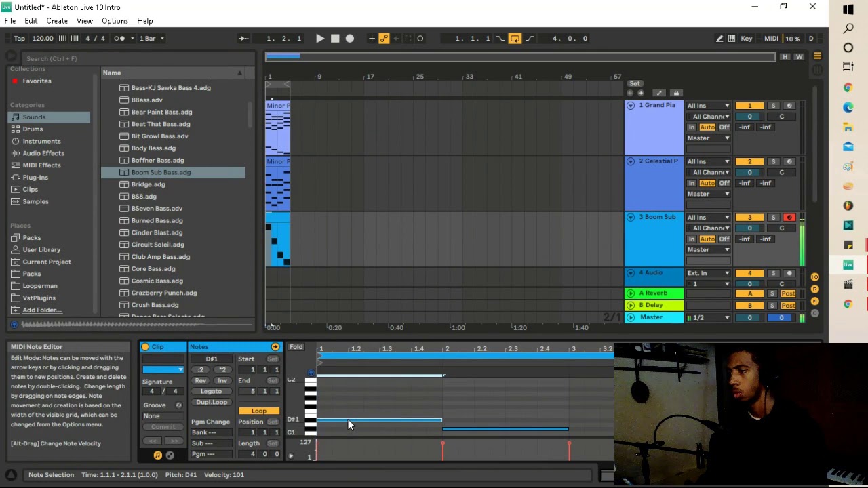Open the File menu

click(10, 21)
